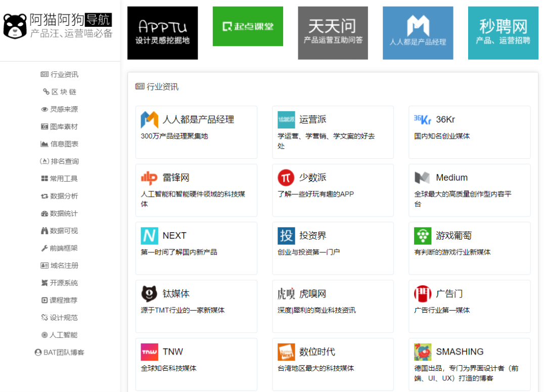Open the SMASHING title link
546x392 pixels.
[460, 352]
